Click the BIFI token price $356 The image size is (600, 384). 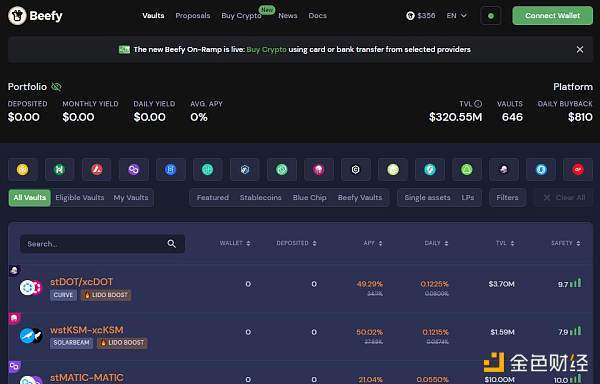421,16
